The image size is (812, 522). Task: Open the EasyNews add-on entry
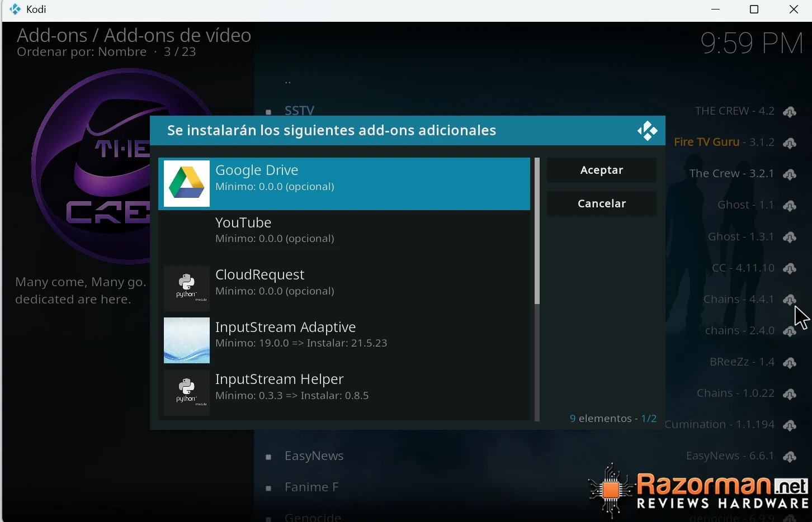point(314,456)
